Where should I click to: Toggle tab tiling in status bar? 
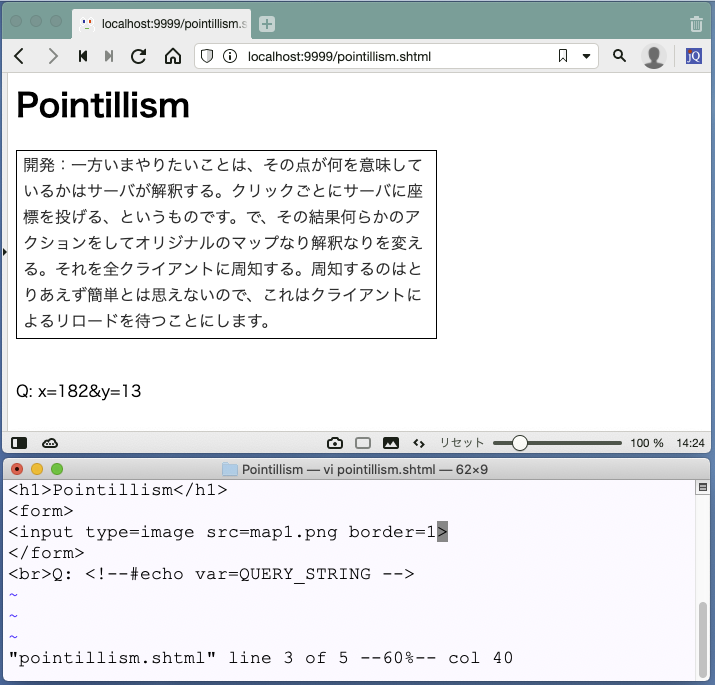(x=363, y=443)
